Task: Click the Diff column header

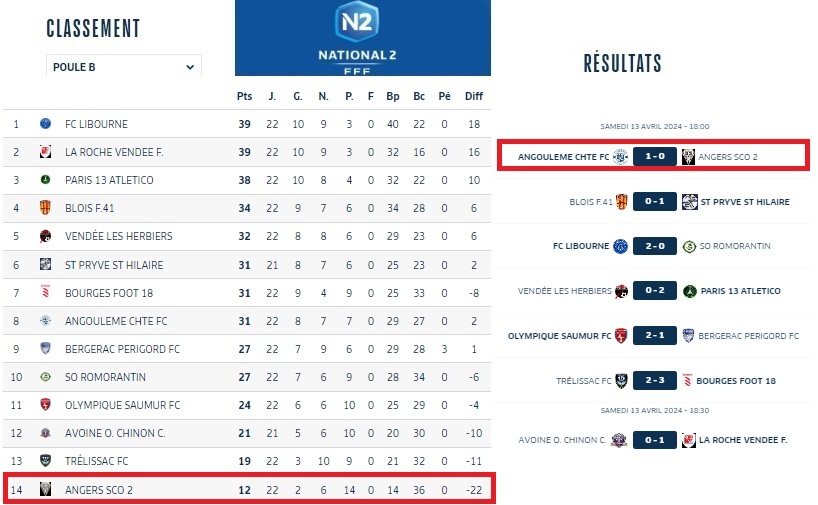Action: [x=474, y=96]
